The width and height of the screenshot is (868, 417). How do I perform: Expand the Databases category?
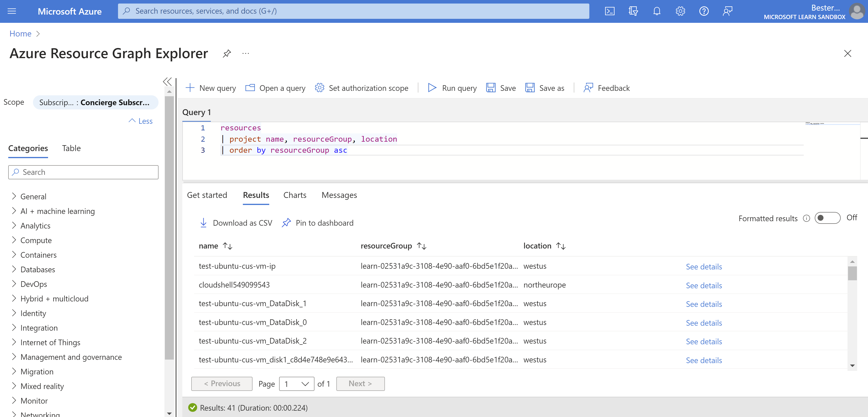tap(37, 269)
